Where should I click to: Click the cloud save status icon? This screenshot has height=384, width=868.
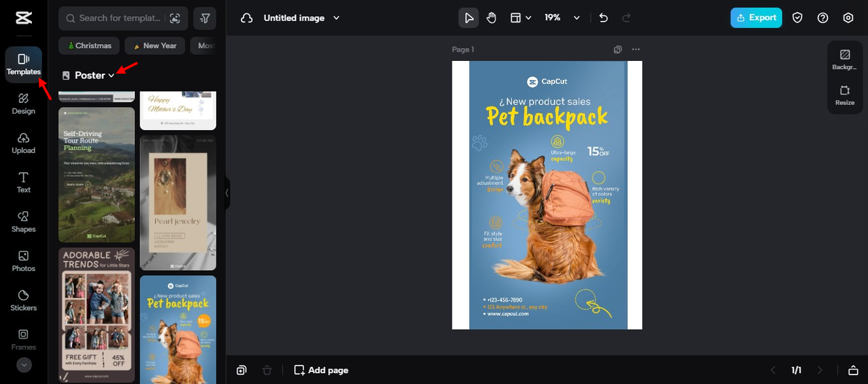pyautogui.click(x=247, y=18)
